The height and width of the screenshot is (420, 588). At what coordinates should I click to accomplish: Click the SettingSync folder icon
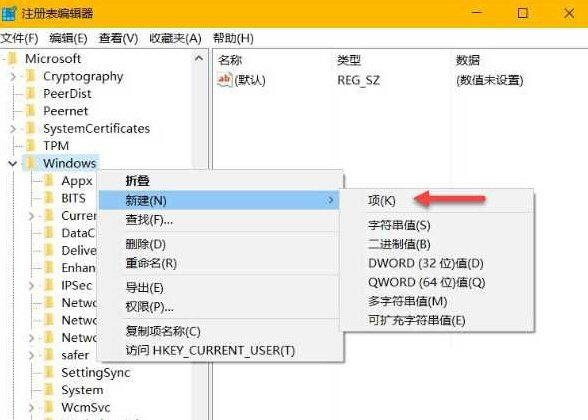[x=49, y=372]
